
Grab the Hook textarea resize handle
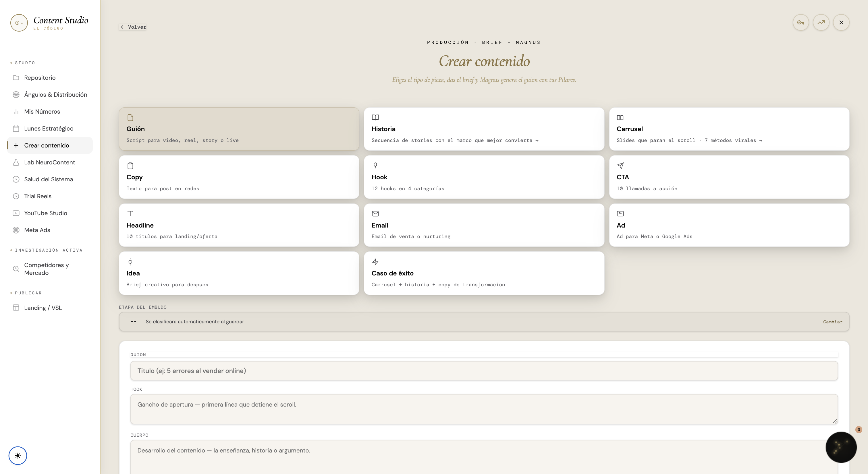pos(835,421)
